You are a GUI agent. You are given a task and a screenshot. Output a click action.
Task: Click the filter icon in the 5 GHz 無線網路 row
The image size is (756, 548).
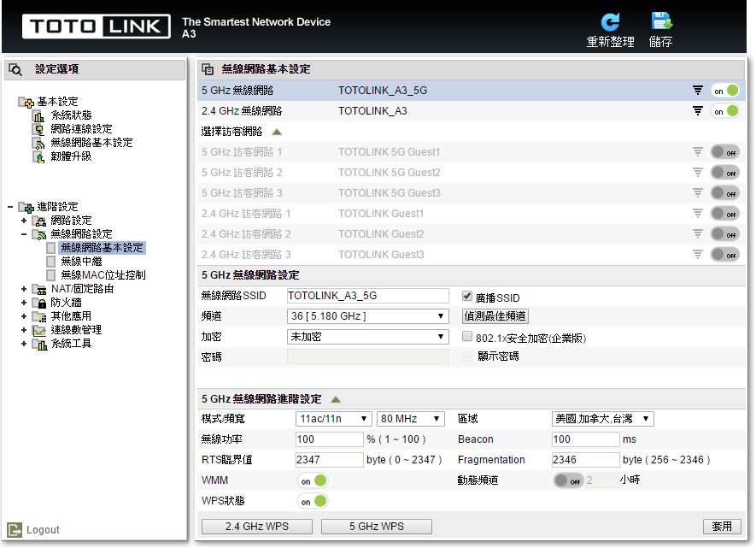[698, 91]
